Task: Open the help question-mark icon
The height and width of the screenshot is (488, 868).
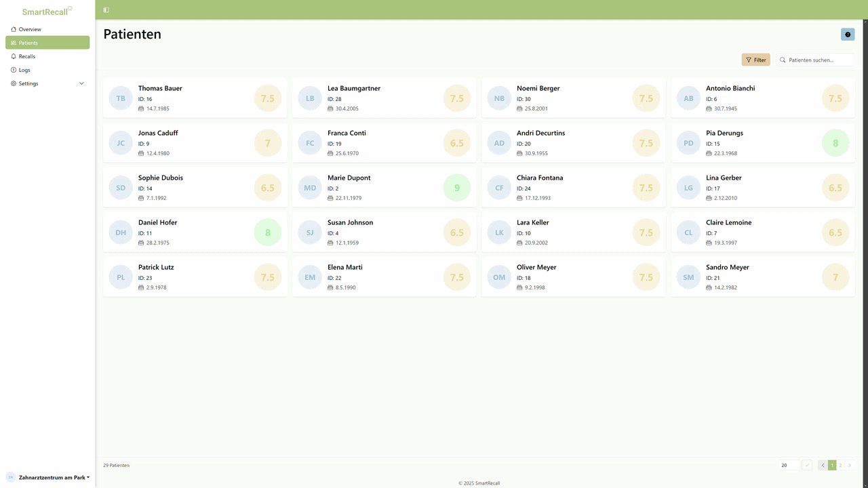Action: tap(848, 35)
